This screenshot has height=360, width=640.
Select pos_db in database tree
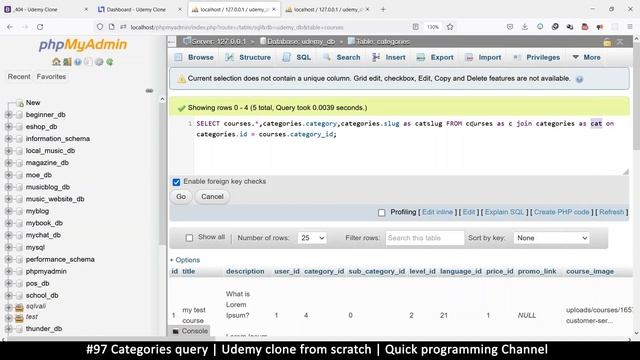38,283
